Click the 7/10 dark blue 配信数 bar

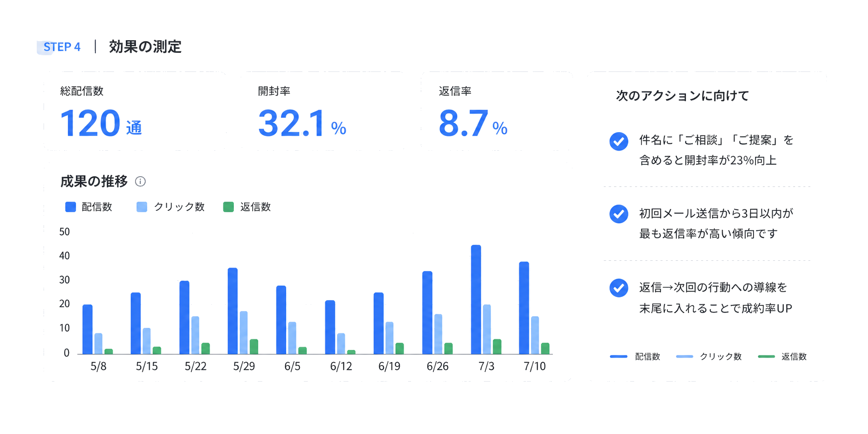(x=524, y=308)
